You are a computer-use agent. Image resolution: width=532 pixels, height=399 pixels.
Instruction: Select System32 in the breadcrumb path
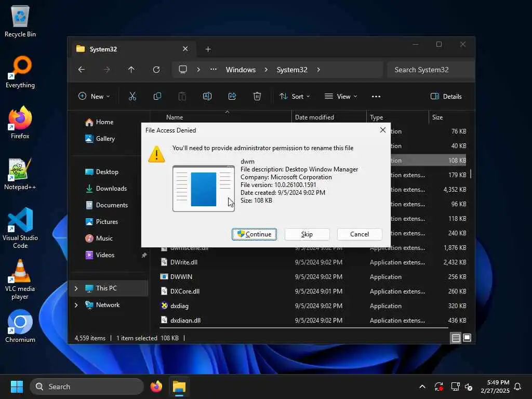pos(292,70)
